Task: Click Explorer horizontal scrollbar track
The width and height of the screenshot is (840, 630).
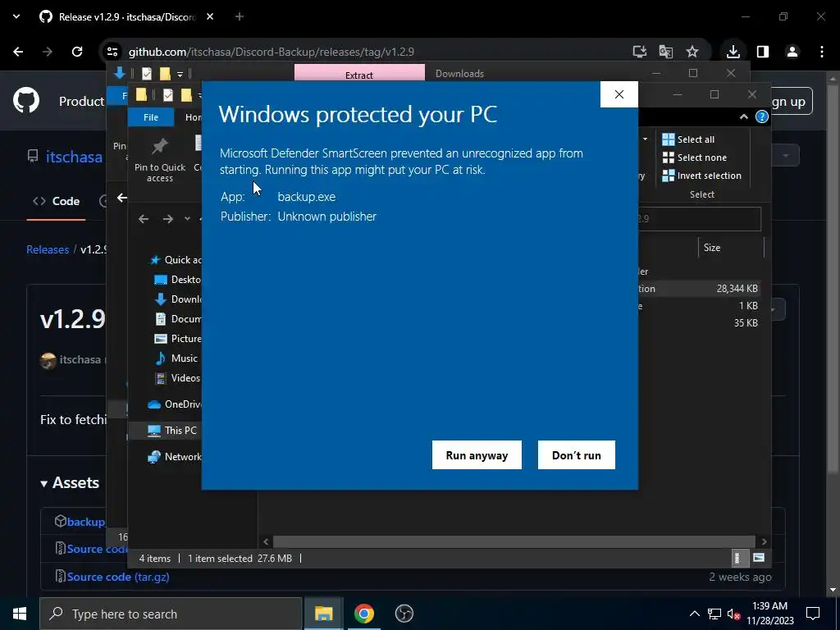Action: pyautogui.click(x=514, y=541)
